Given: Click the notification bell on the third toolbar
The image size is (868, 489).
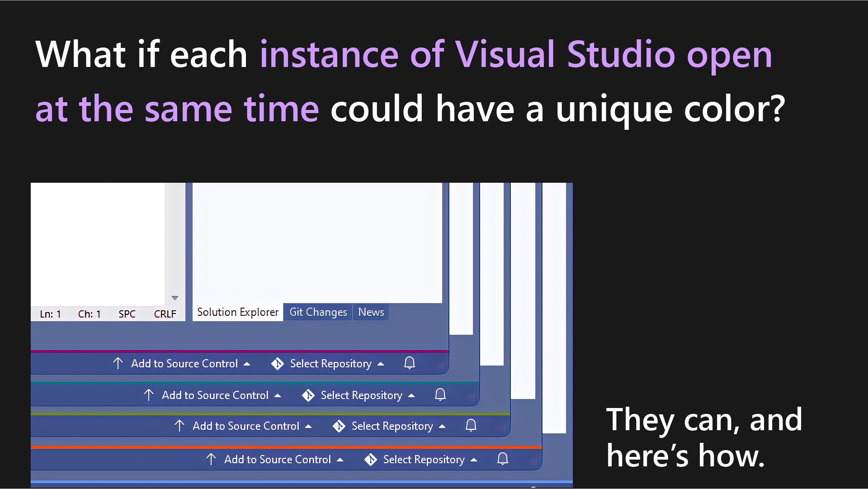Looking at the screenshot, I should coord(470,426).
